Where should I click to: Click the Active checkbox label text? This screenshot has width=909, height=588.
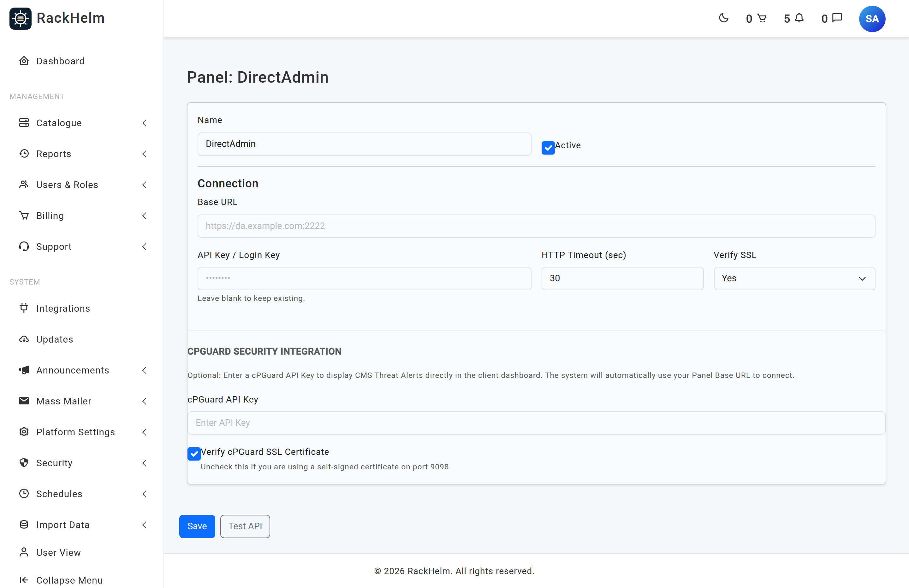coord(567,145)
